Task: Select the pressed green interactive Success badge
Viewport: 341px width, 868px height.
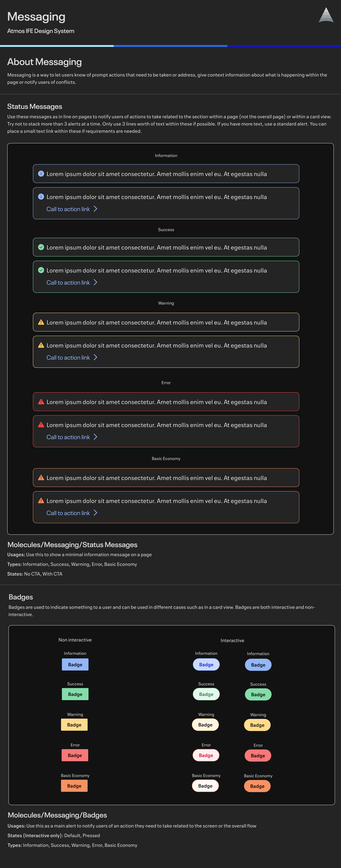Action: [x=258, y=694]
